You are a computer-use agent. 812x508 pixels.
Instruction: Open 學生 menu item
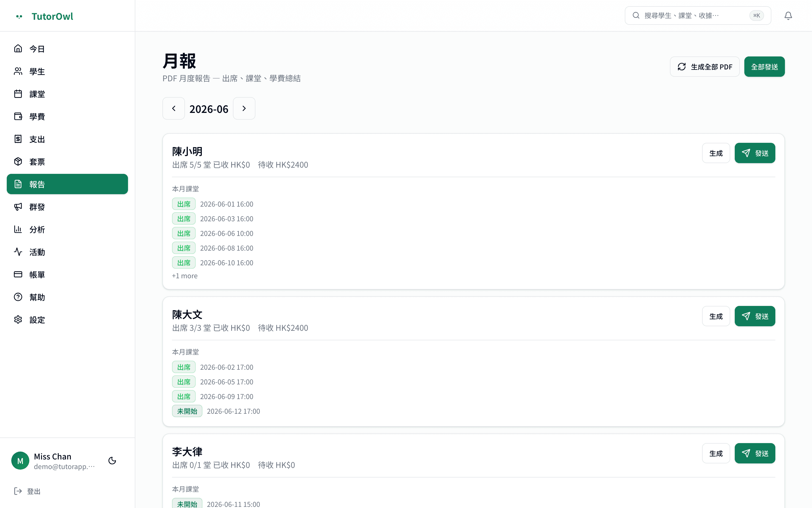67,71
